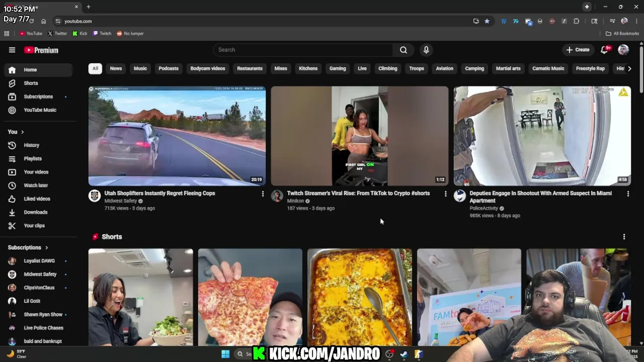Viewport: 644px width, 362px height.
Task: Open the Loyalist DAWG subscription channel
Action: pyautogui.click(x=38, y=261)
